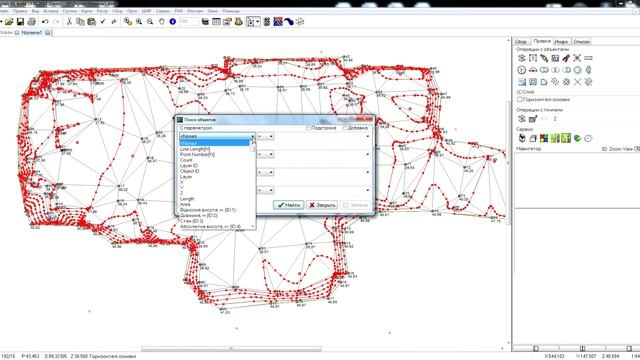The image size is (640, 360).
Task: Select the Noname1 document tab
Action: [32, 33]
